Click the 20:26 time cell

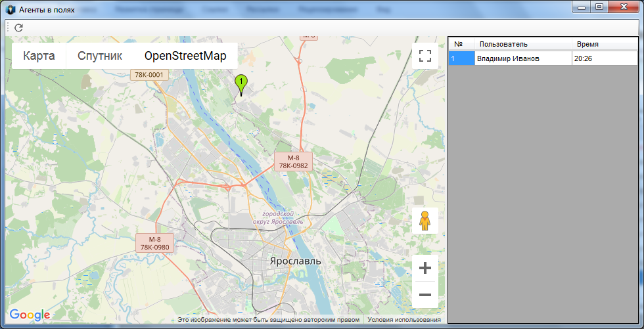click(x=605, y=58)
